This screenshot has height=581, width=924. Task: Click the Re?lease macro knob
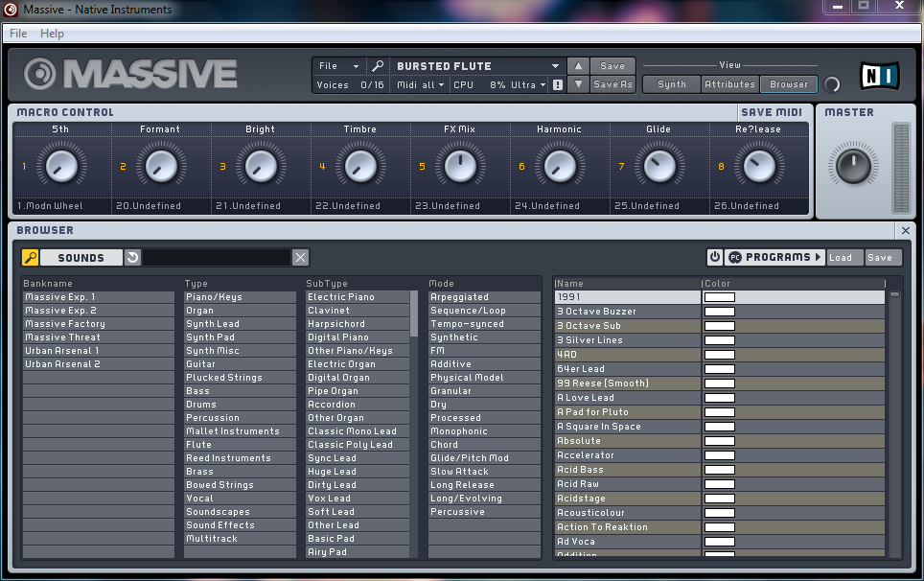click(758, 167)
